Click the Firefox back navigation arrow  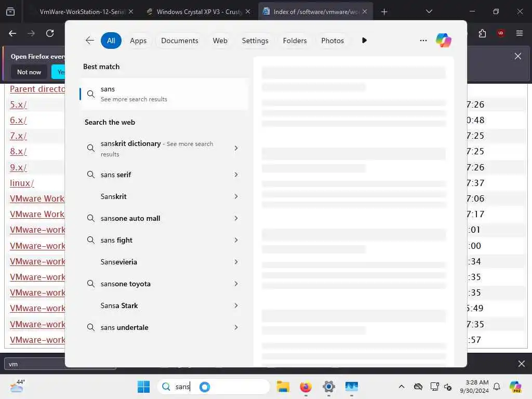12,33
